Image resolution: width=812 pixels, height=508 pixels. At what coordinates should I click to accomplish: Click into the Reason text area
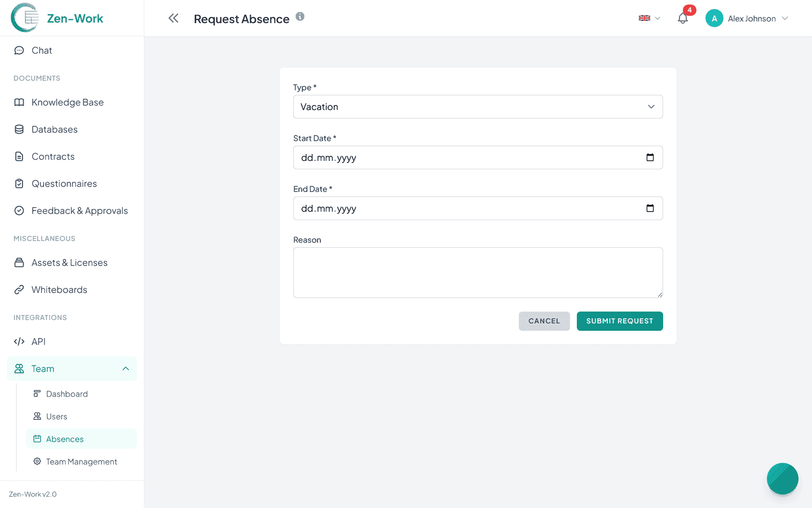pyautogui.click(x=478, y=273)
